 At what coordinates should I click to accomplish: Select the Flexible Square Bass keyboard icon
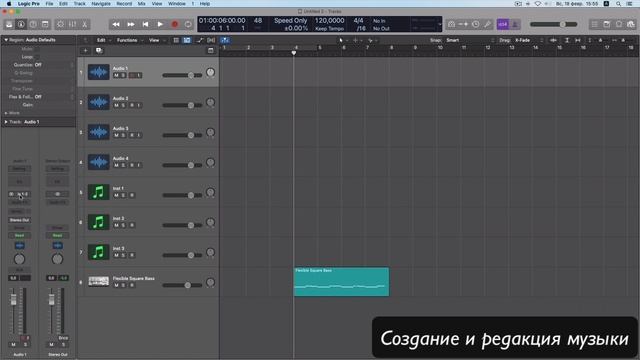(x=98, y=282)
